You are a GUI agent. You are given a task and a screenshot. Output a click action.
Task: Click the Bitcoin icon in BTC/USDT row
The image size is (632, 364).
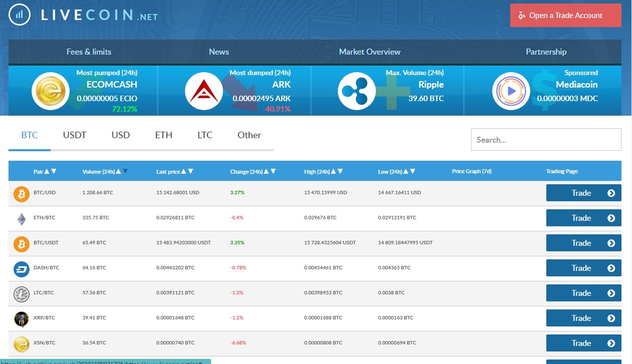coord(22,244)
